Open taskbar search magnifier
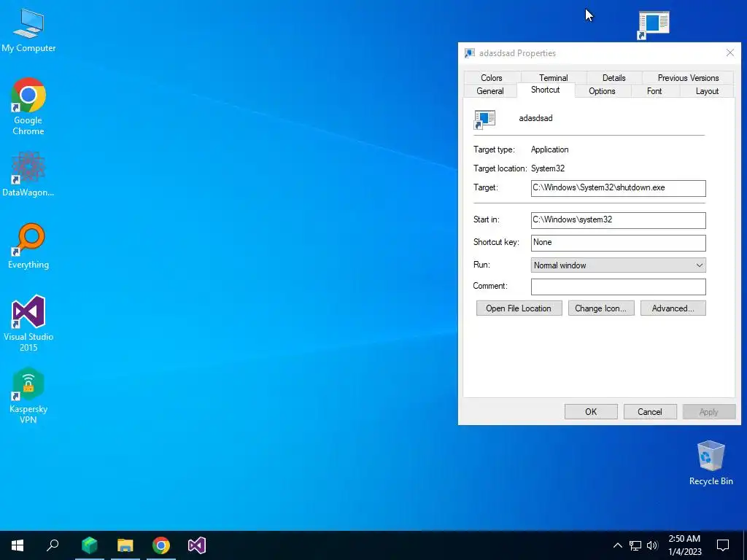Screen dimensions: 747x560 pos(53,545)
